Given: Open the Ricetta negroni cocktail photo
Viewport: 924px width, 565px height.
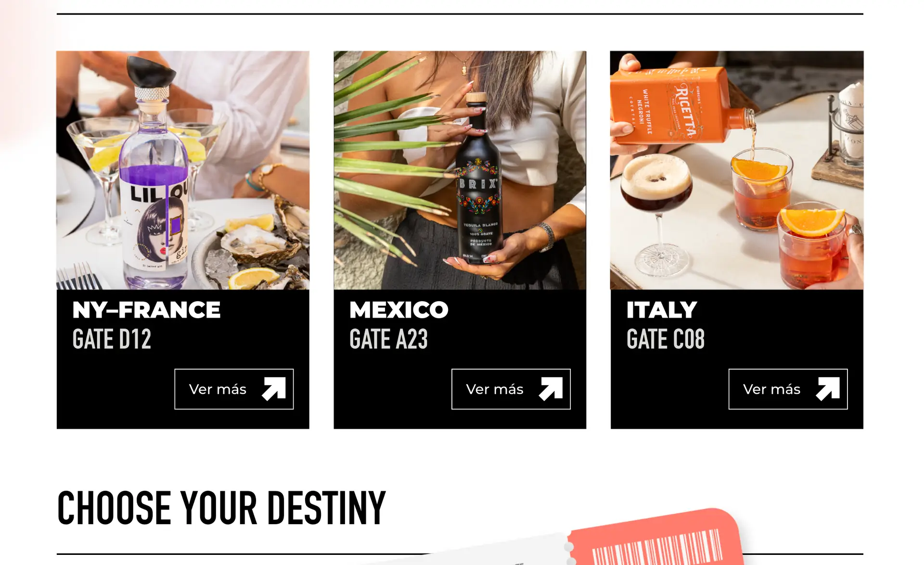Looking at the screenshot, I should 737,170.
